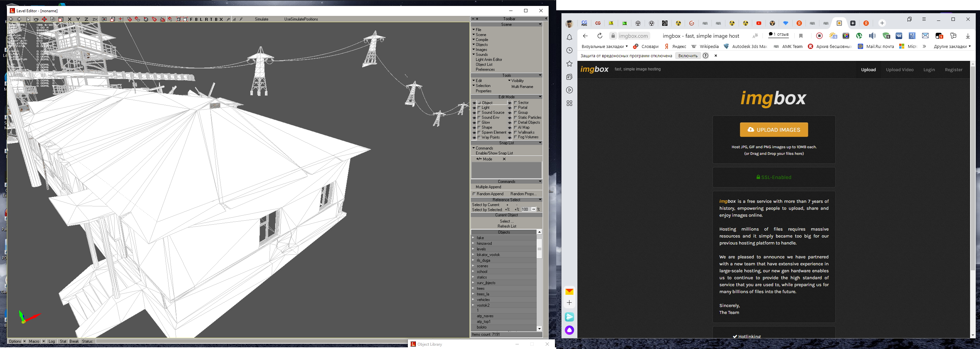Expand the Compile submenu
Image resolution: width=980 pixels, height=349 pixels.
point(482,40)
